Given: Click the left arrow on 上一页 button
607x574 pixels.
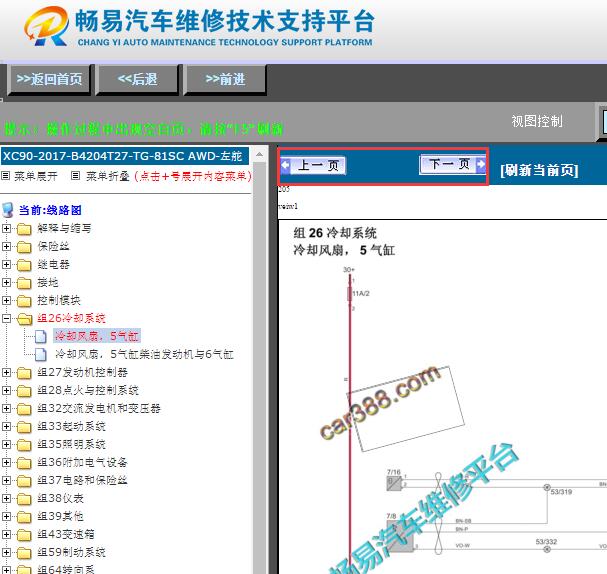Looking at the screenshot, I should 286,165.
